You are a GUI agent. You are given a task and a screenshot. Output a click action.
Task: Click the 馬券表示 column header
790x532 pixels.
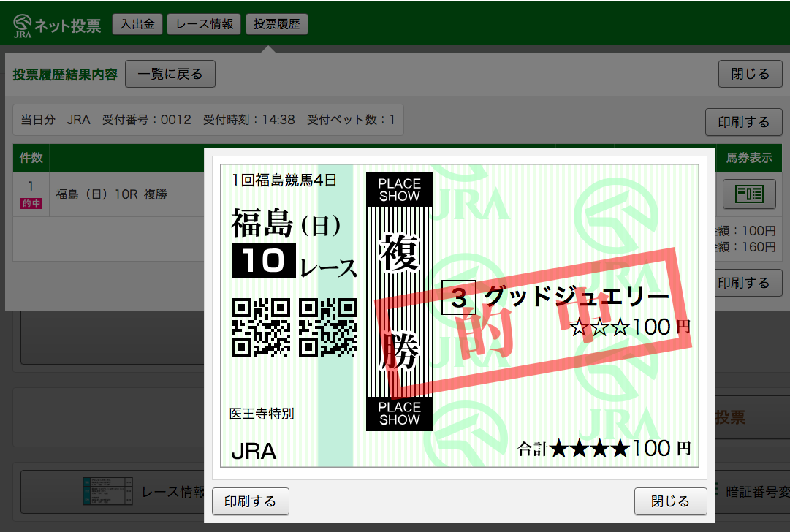[749, 158]
